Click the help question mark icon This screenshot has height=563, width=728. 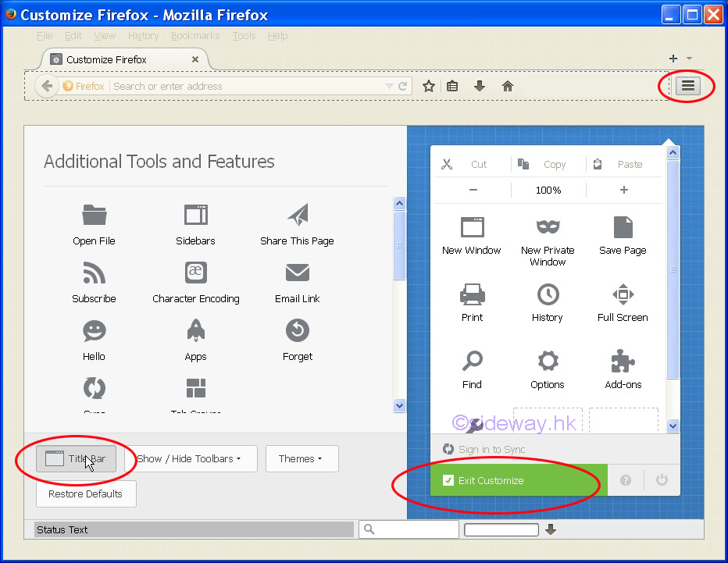(x=626, y=480)
